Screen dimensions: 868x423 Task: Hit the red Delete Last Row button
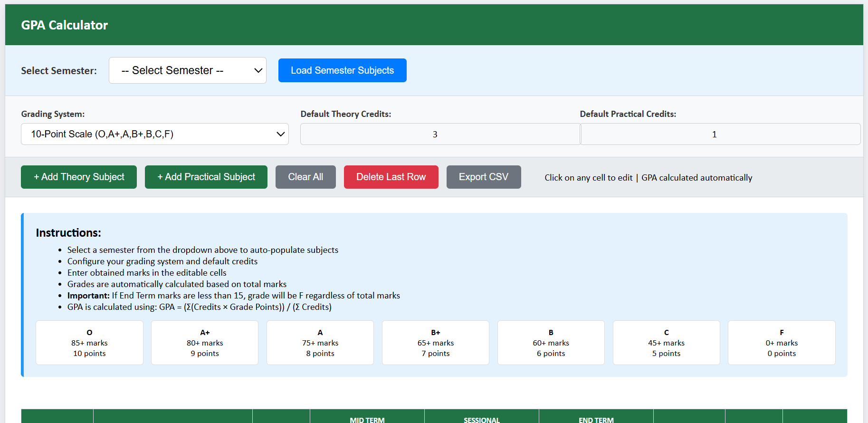coord(391,177)
